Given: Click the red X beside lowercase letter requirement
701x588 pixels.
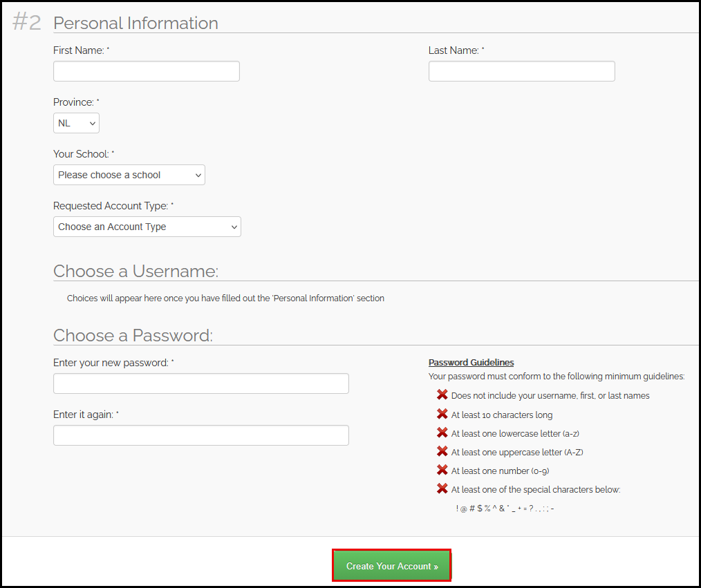Looking at the screenshot, I should pyautogui.click(x=441, y=433).
